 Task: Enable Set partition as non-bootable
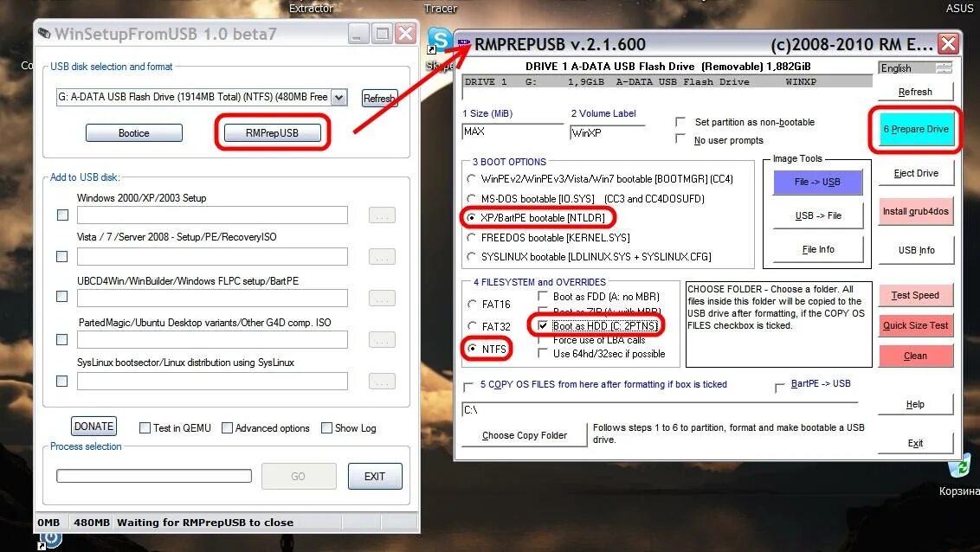click(681, 122)
